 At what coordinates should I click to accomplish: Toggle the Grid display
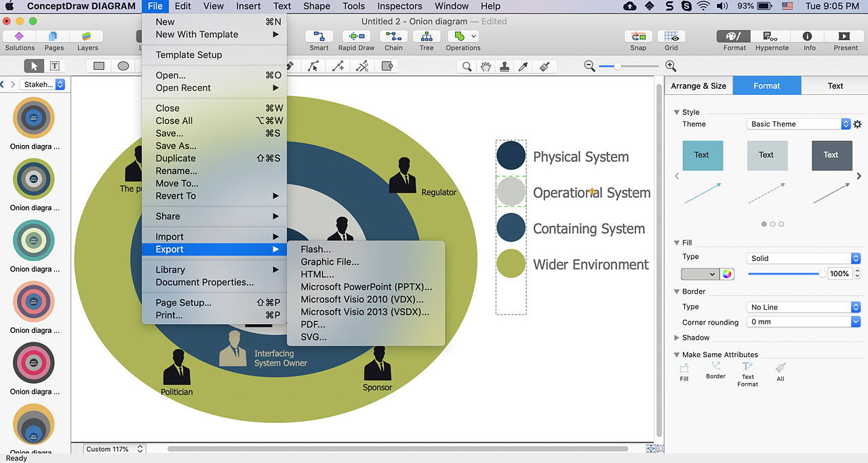click(671, 37)
